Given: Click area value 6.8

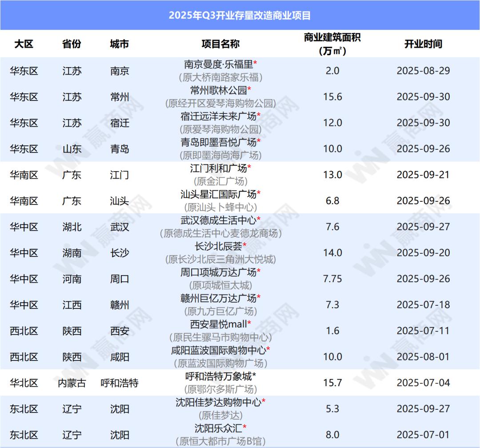Looking at the screenshot, I should 332,201.
